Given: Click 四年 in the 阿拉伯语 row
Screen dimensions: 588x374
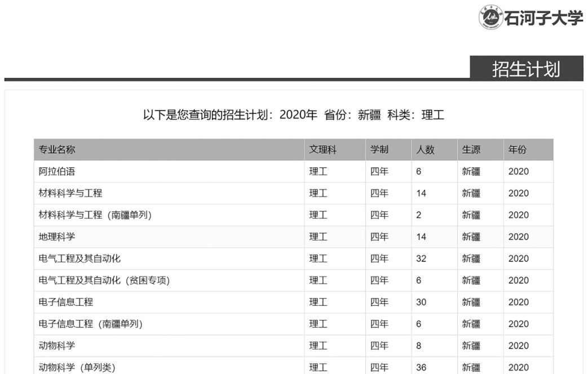Looking at the screenshot, I should click(x=379, y=171).
